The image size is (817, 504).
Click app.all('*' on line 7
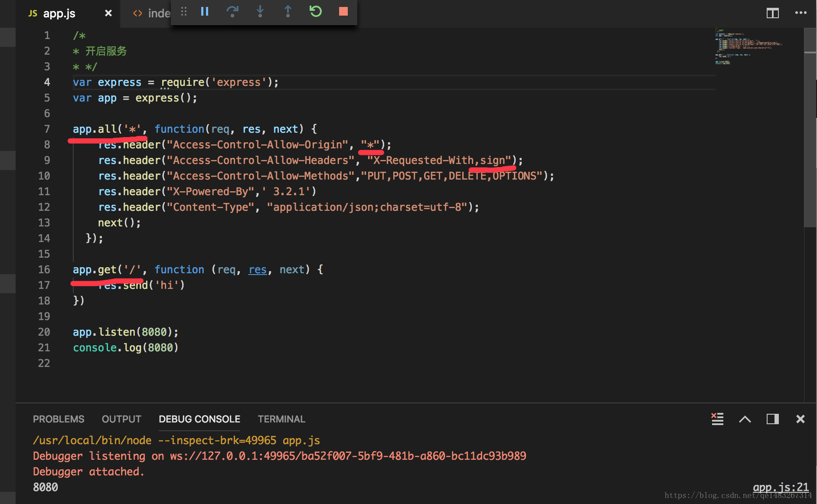tap(107, 129)
